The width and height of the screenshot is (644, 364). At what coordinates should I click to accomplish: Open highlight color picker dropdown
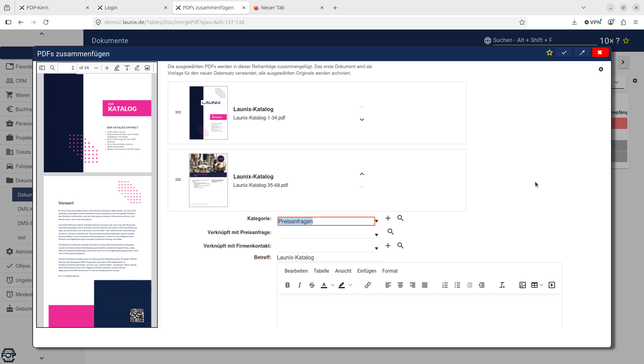click(x=350, y=285)
